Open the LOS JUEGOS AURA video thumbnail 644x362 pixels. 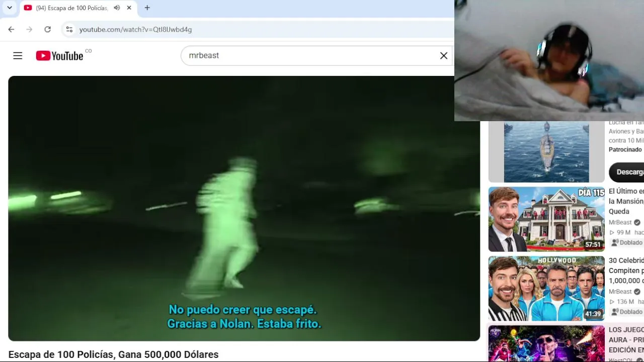click(546, 344)
